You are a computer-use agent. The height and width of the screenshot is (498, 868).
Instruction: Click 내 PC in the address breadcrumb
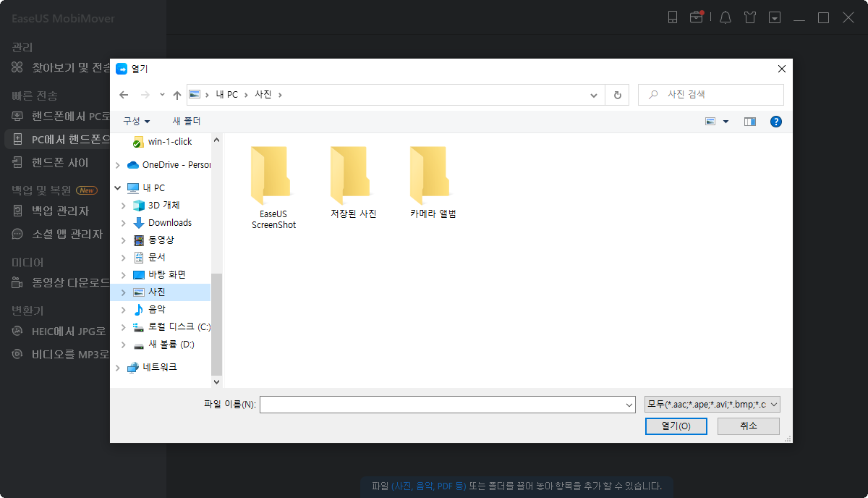[226, 95]
